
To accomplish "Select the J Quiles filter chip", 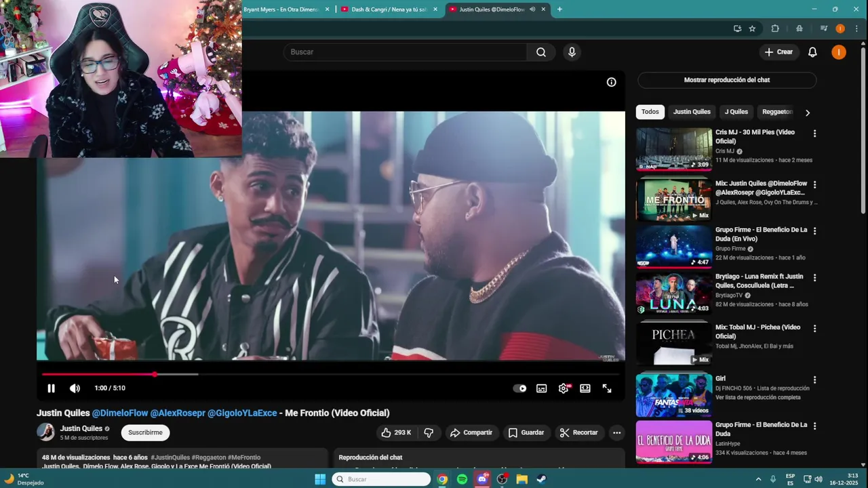I will click(x=736, y=112).
